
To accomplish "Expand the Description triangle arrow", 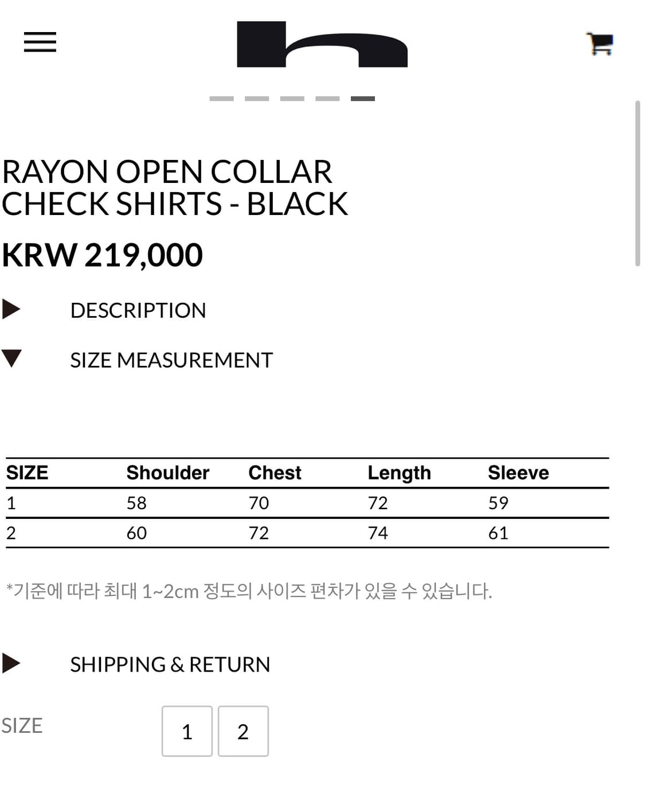I will pyautogui.click(x=11, y=309).
